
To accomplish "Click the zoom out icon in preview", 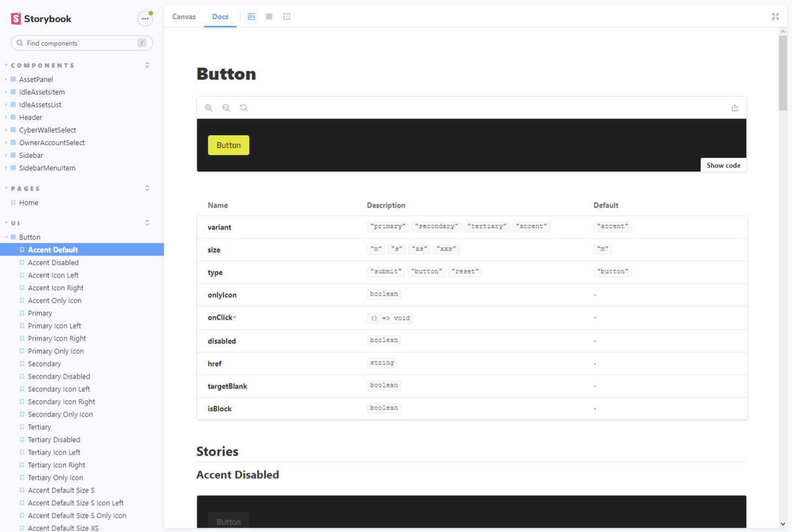I will pyautogui.click(x=226, y=108).
